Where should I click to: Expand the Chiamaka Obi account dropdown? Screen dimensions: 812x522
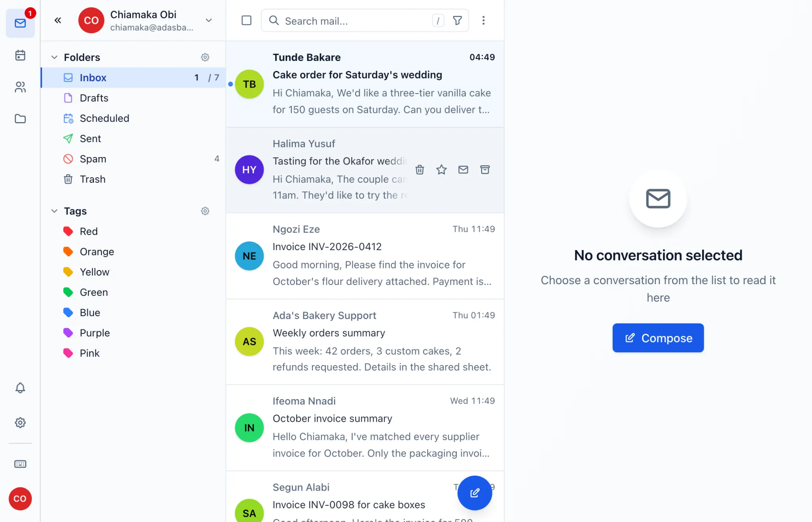point(209,20)
